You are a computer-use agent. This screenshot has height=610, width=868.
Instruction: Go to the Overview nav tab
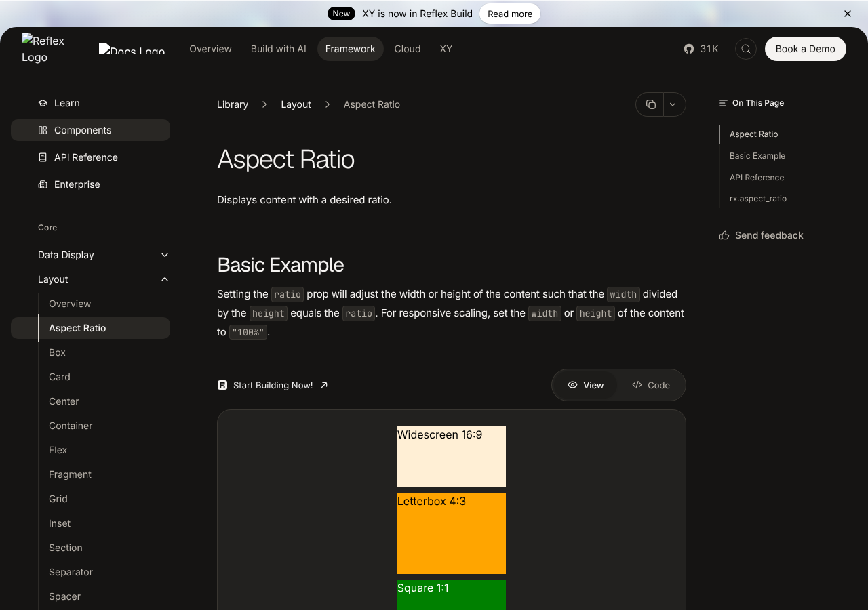tap(210, 49)
